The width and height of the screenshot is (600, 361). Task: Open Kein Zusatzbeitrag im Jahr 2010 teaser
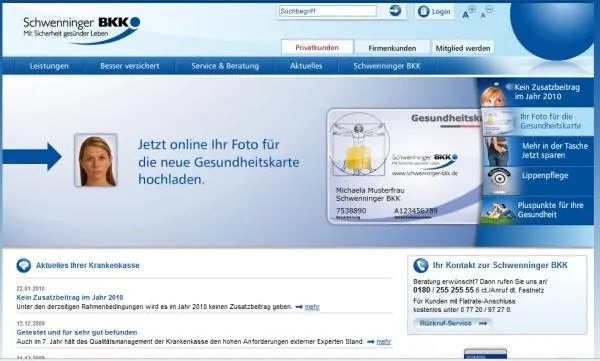[547, 92]
